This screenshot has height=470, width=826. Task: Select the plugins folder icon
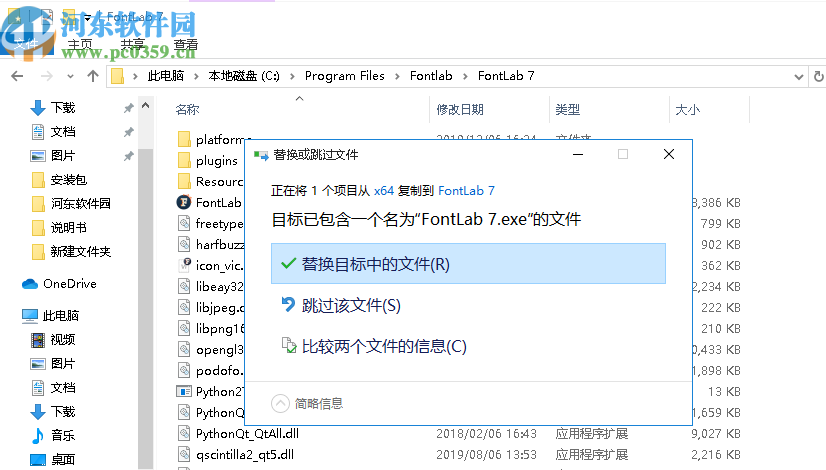pyautogui.click(x=184, y=160)
